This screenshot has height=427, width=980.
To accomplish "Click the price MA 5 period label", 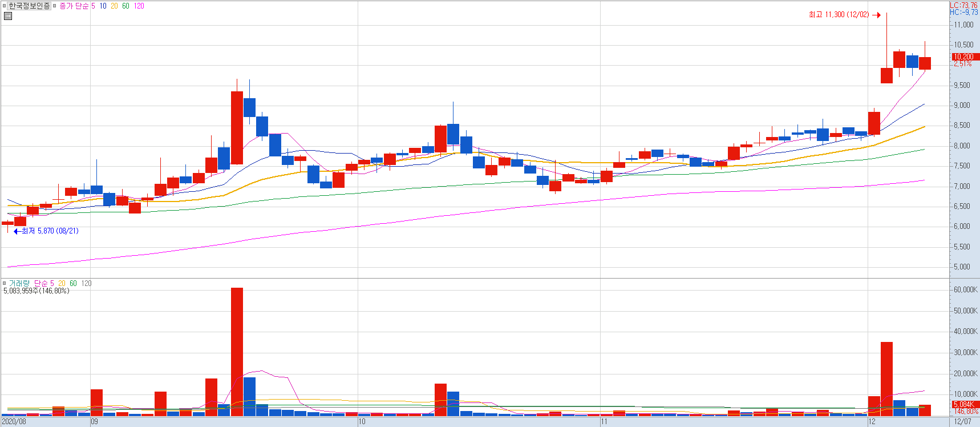I will [93, 6].
